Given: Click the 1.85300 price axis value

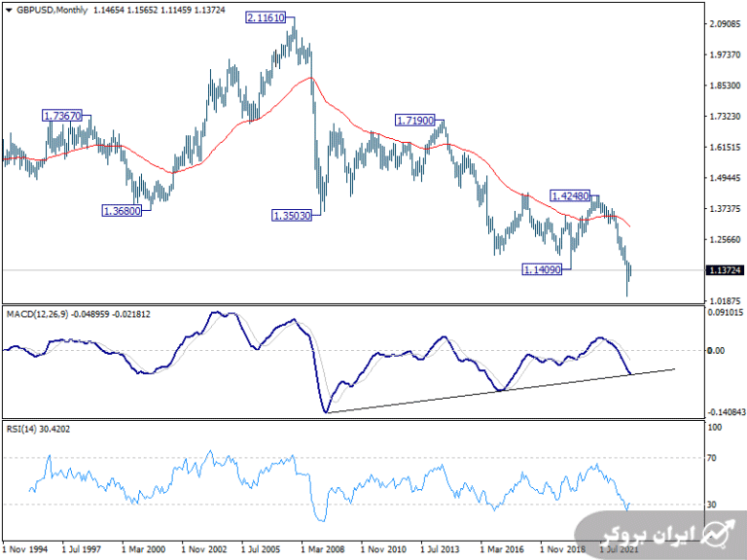Looking at the screenshot, I should pyautogui.click(x=726, y=86).
